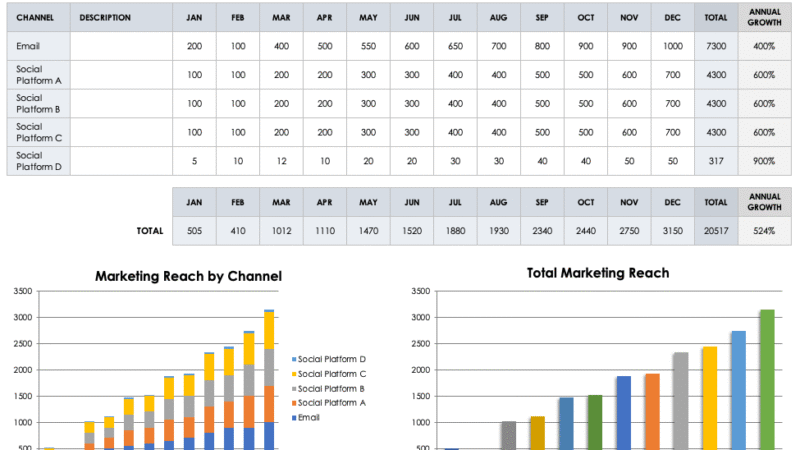Image resolution: width=800 pixels, height=450 pixels.
Task: Select monthly total 1520 for JUN
Action: [x=412, y=231]
